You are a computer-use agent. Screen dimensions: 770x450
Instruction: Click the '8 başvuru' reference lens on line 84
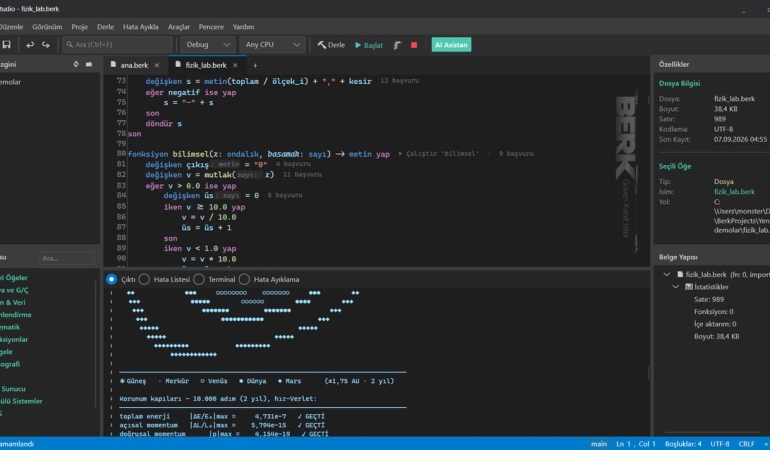(285, 195)
